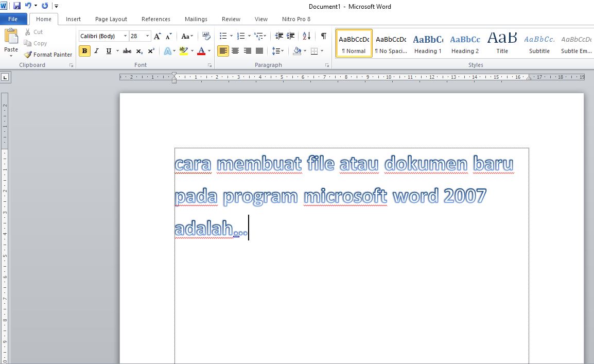Image resolution: width=594 pixels, height=364 pixels.
Task: Open the Font dialog launcher
Action: pyautogui.click(x=209, y=65)
